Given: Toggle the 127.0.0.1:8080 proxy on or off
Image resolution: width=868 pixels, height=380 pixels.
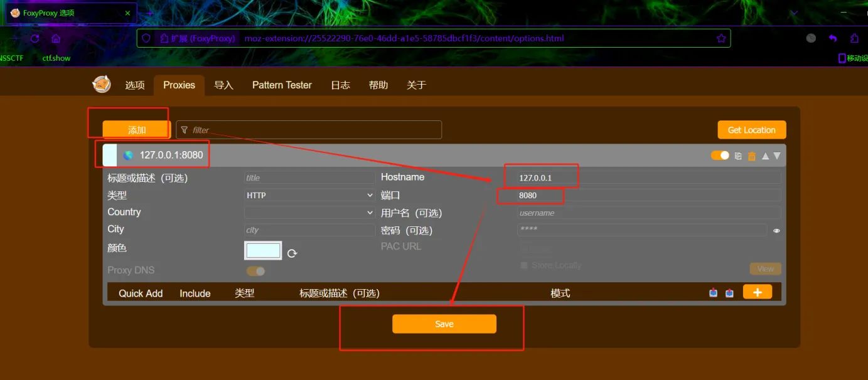Looking at the screenshot, I should click(x=720, y=156).
